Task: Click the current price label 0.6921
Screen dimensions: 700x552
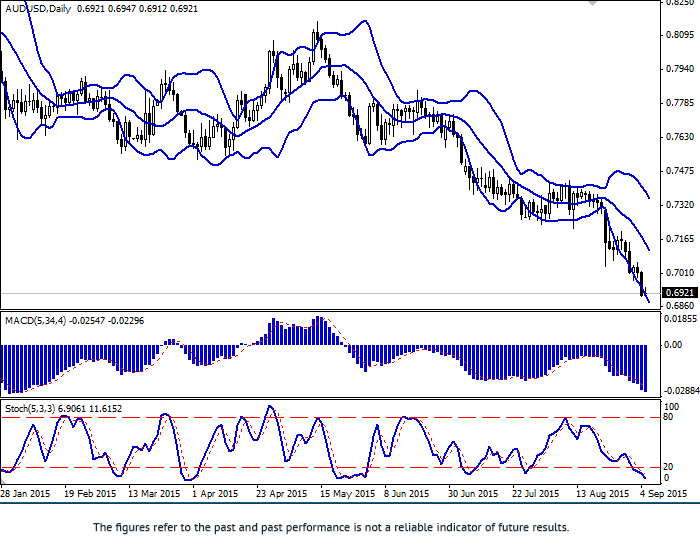Action: click(680, 293)
